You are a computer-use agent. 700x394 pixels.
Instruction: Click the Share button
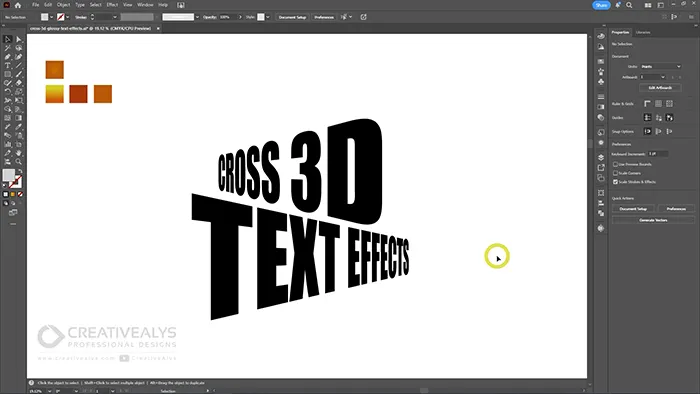601,5
